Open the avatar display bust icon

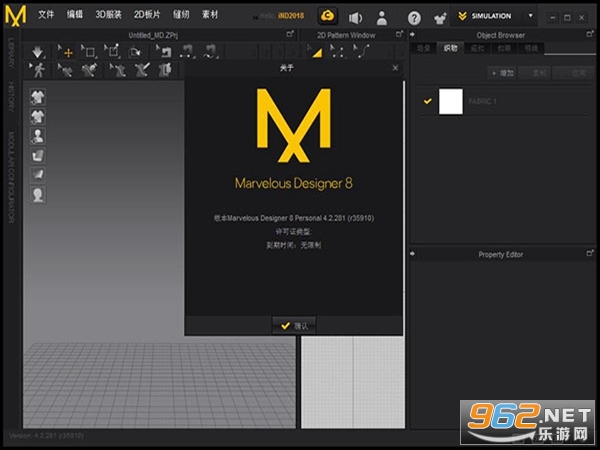[x=38, y=136]
